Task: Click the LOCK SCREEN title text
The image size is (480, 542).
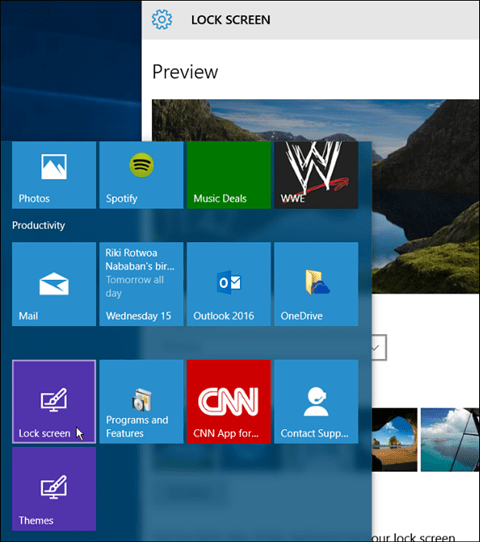Action: 231,20
